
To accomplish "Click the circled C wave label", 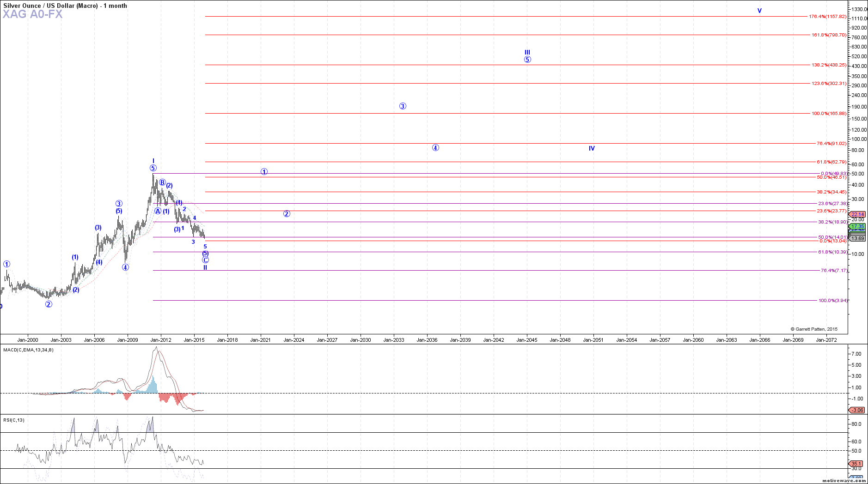I will (x=205, y=260).
